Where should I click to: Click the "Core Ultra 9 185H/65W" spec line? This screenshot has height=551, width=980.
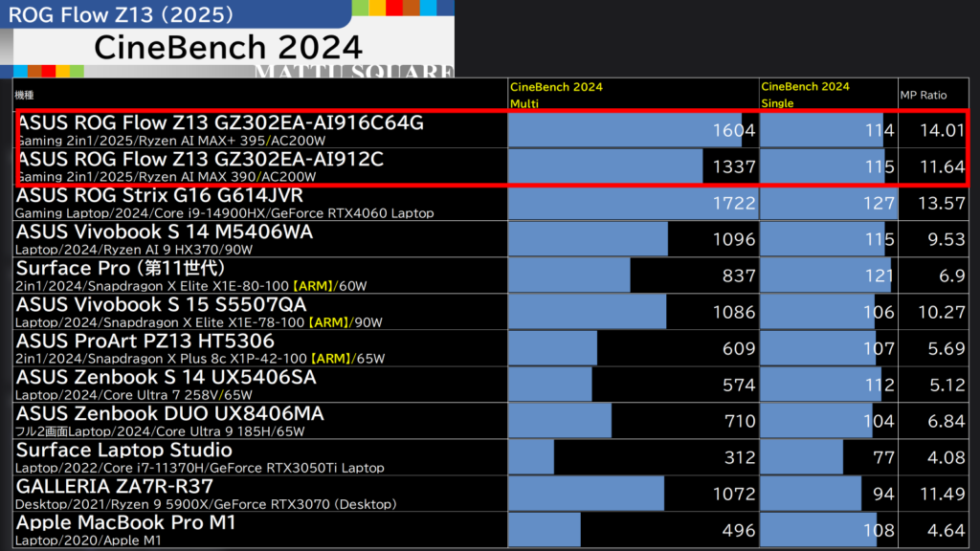click(x=160, y=431)
